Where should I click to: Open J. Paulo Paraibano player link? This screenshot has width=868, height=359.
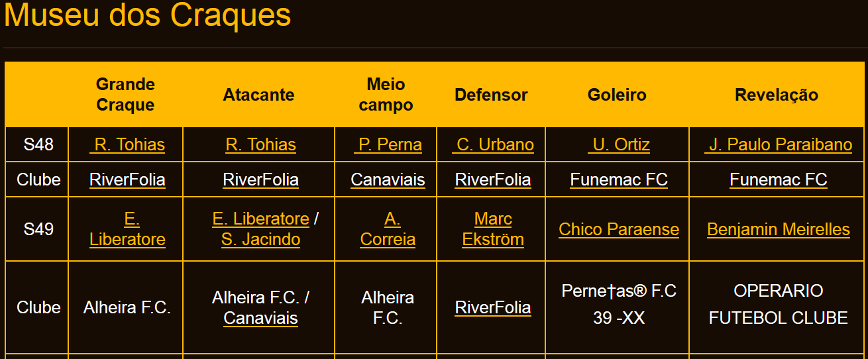(x=779, y=144)
